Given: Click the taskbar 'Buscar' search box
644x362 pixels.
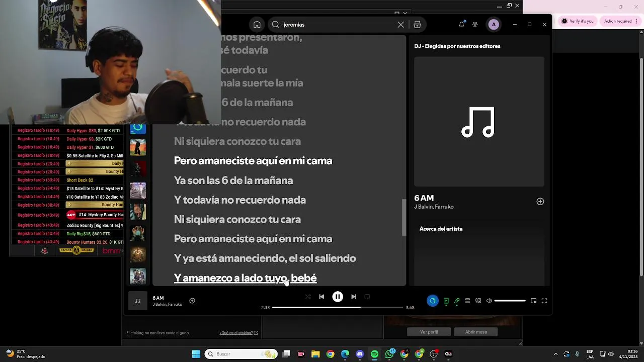Looking at the screenshot, I should 242,354.
